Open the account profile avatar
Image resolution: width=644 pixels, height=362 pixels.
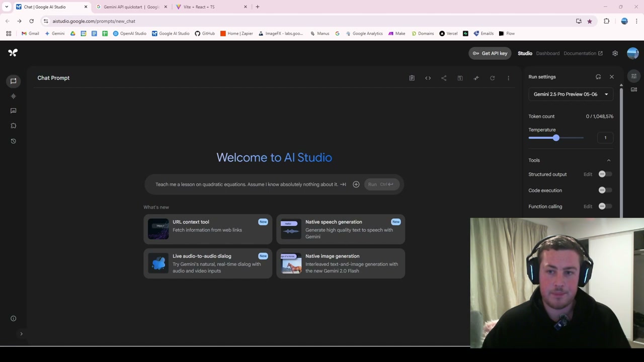(x=632, y=53)
